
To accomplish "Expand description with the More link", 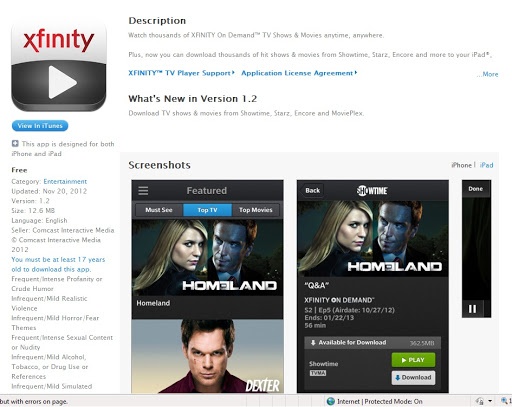I will tap(487, 74).
